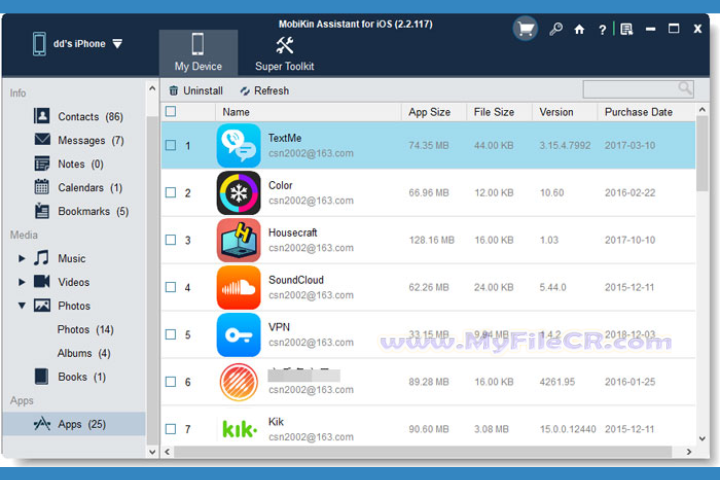Sort by Purchase Date column header

click(x=646, y=112)
